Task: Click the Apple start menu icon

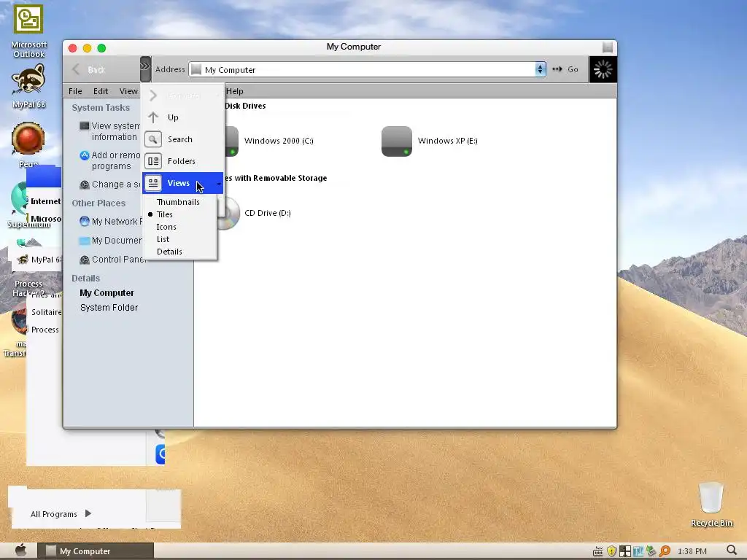Action: point(20,551)
